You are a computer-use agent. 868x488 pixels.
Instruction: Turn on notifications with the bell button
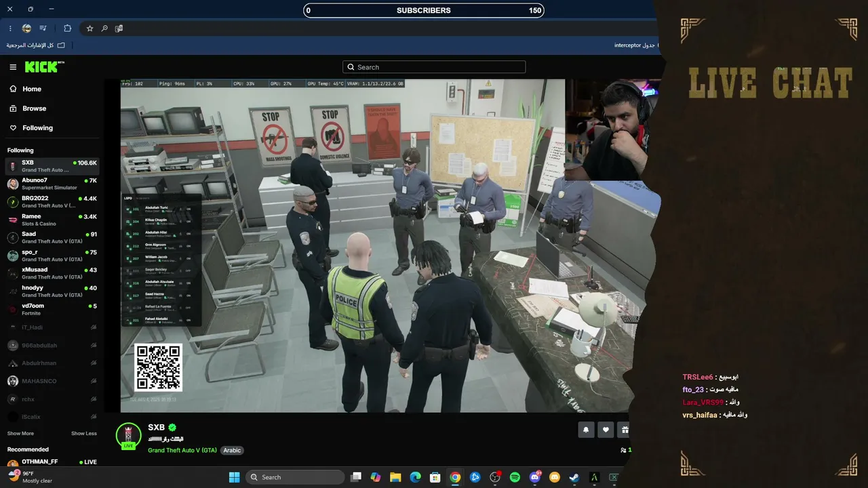click(586, 429)
